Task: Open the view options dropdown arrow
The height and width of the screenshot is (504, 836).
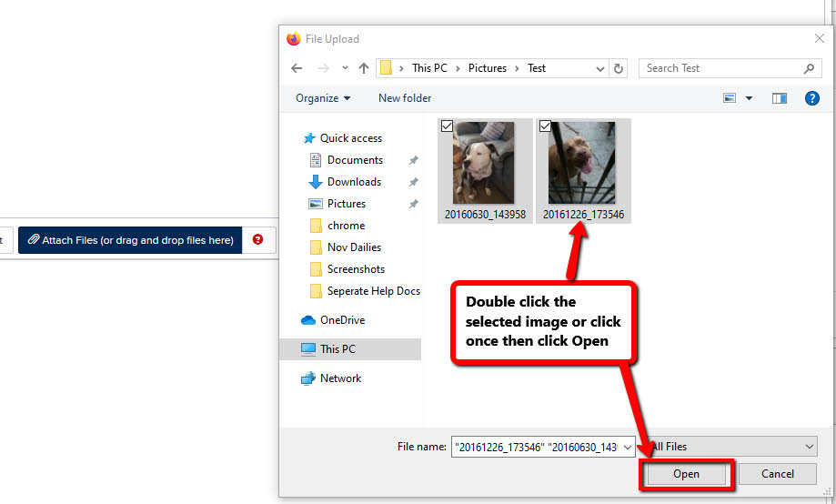Action: click(750, 98)
